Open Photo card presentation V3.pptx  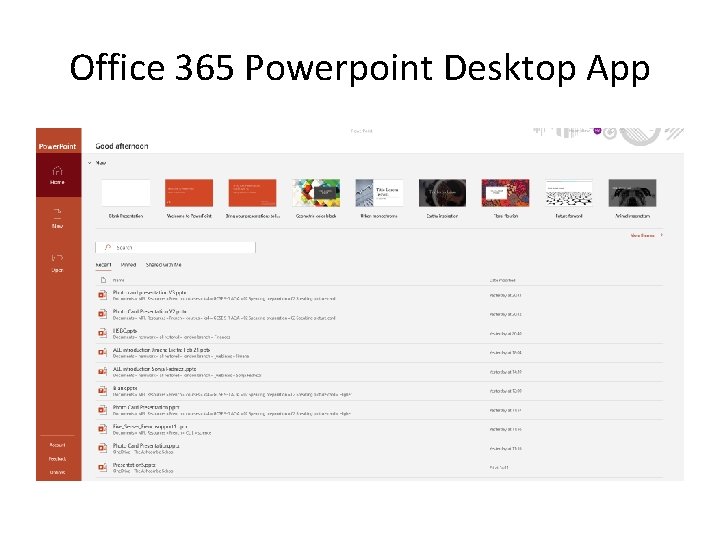379,295
